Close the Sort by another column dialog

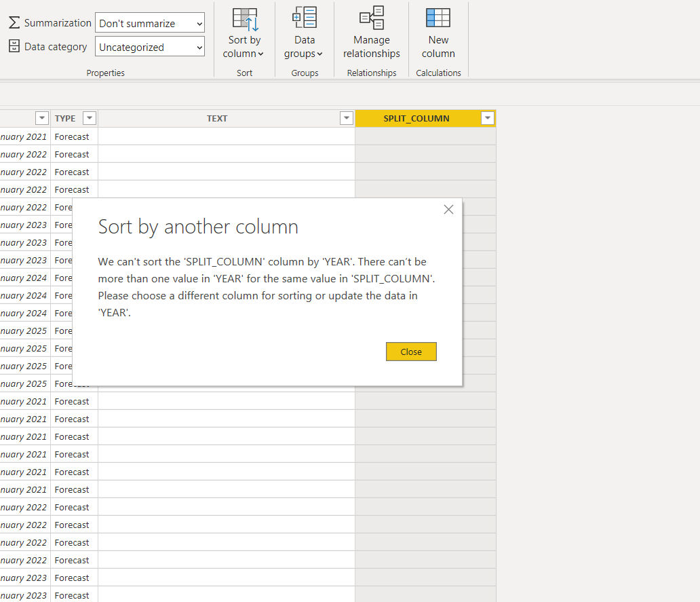(x=411, y=352)
